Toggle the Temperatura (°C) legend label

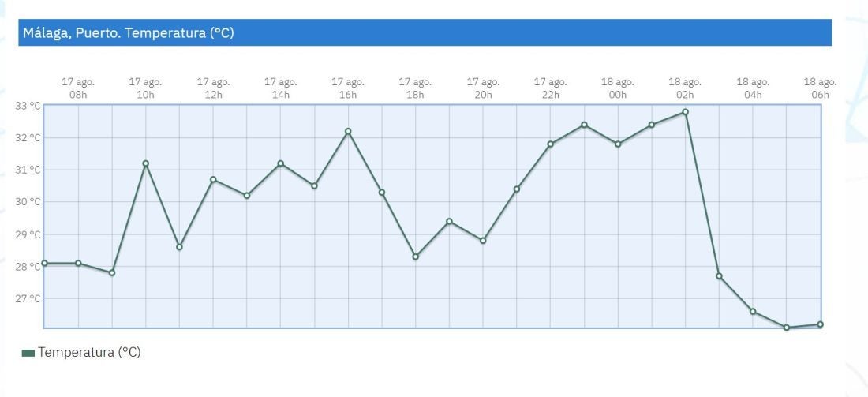(89, 352)
